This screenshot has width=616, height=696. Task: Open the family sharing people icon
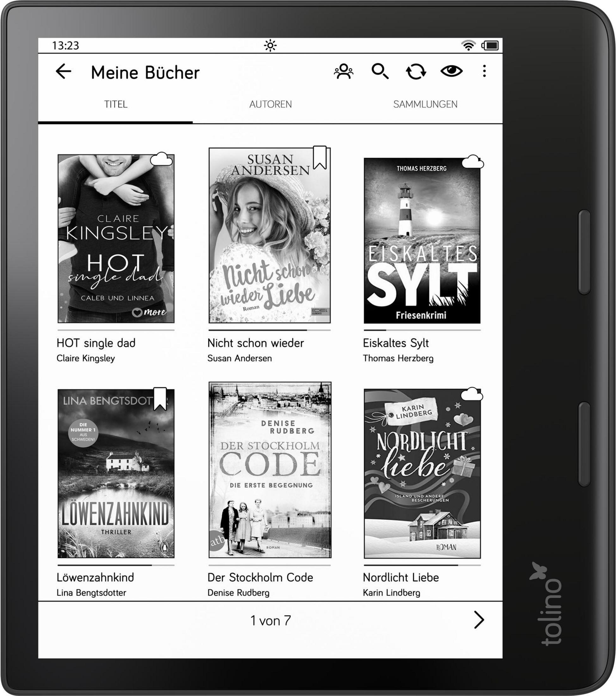[x=344, y=71]
